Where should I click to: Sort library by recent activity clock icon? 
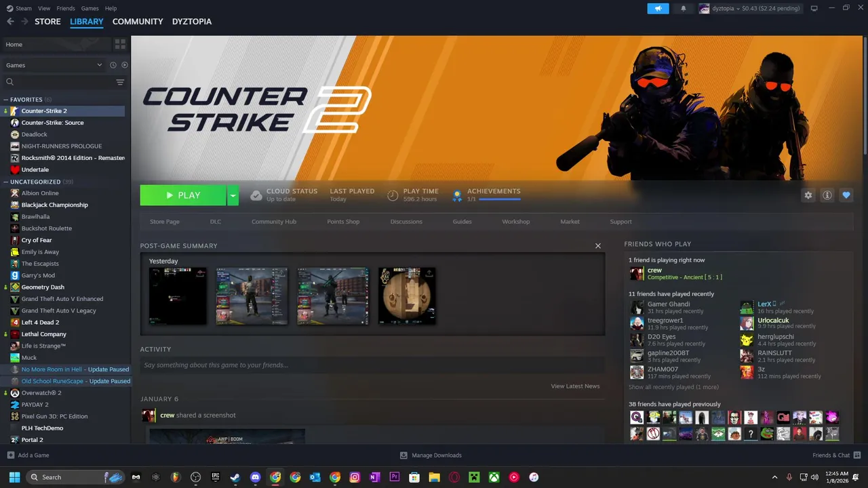pyautogui.click(x=113, y=65)
